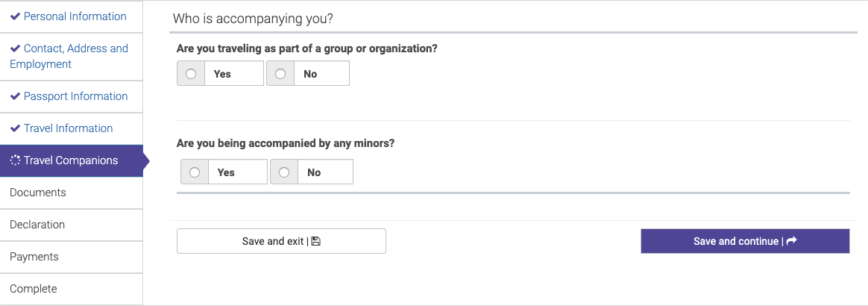Click the checkmark icon beside Passport Information

pos(16,96)
